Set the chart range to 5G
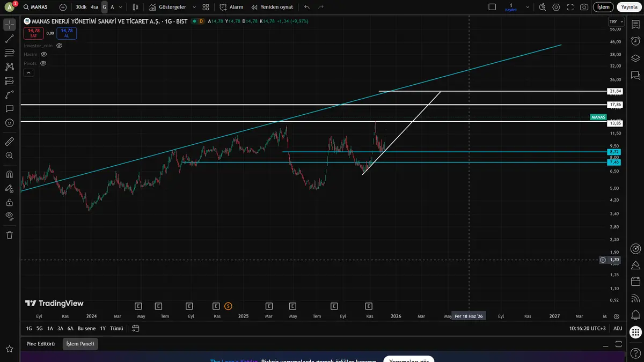The height and width of the screenshot is (362, 644). (x=39, y=328)
